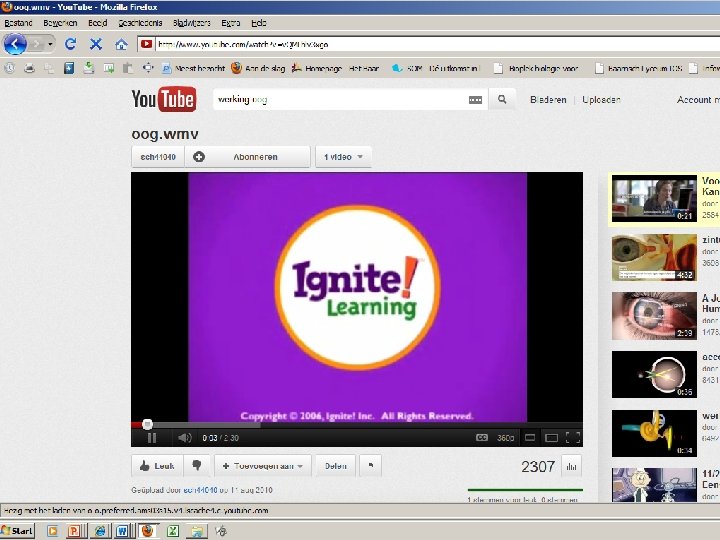This screenshot has height=540, width=720.
Task: Open the Extra menu
Action: (231, 23)
